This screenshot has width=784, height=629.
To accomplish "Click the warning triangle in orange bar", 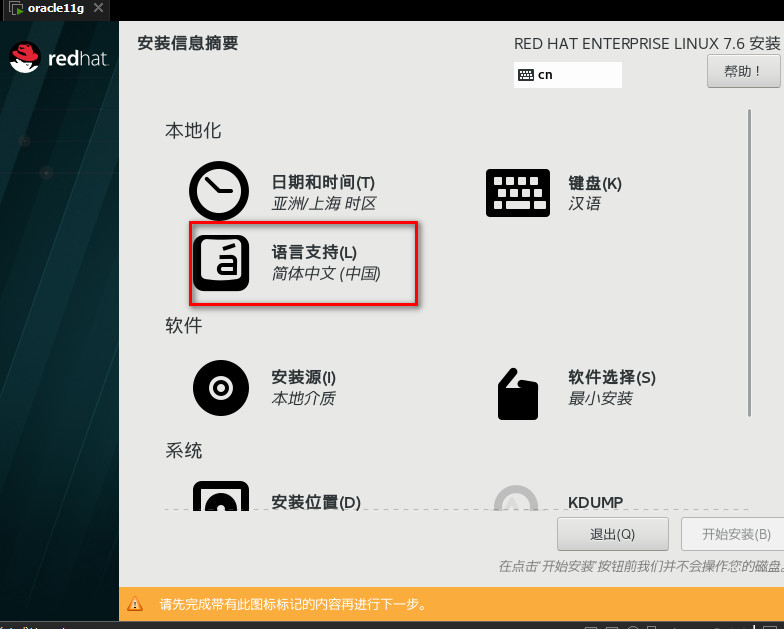I will tap(135, 604).
